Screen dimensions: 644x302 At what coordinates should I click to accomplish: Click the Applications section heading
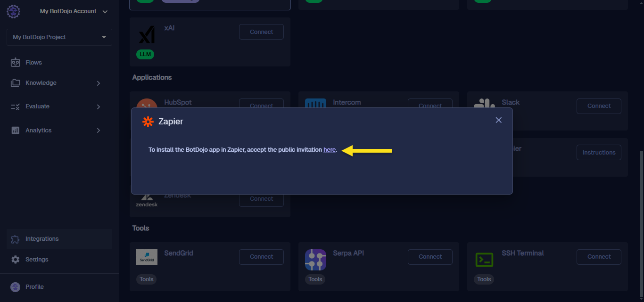pyautogui.click(x=152, y=77)
